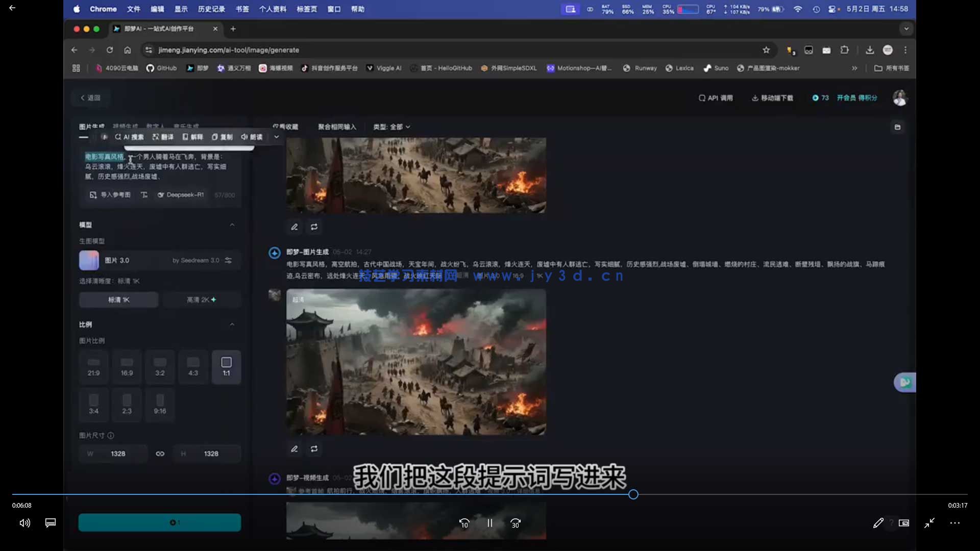Mute the video player volume

click(24, 523)
